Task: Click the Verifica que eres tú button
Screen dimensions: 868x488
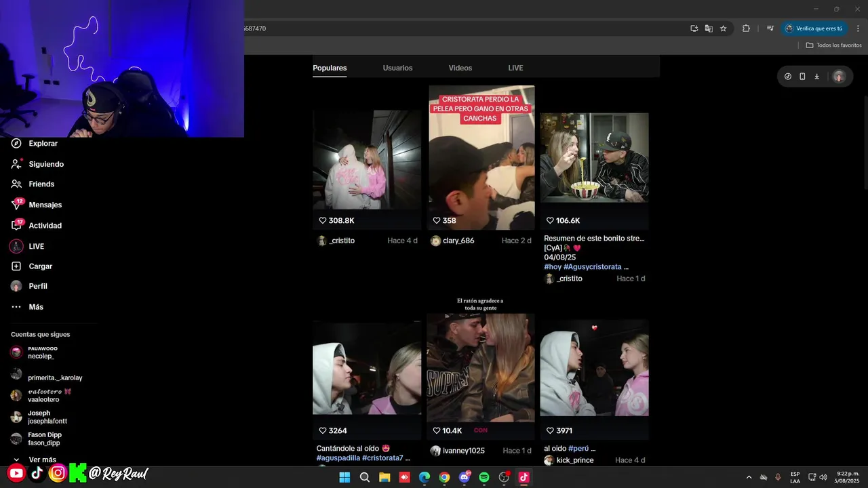Action: tap(814, 28)
